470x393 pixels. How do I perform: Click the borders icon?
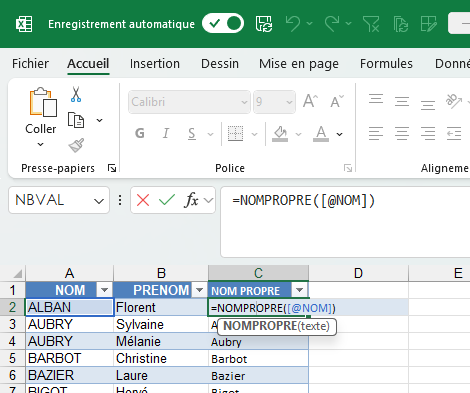click(235, 133)
